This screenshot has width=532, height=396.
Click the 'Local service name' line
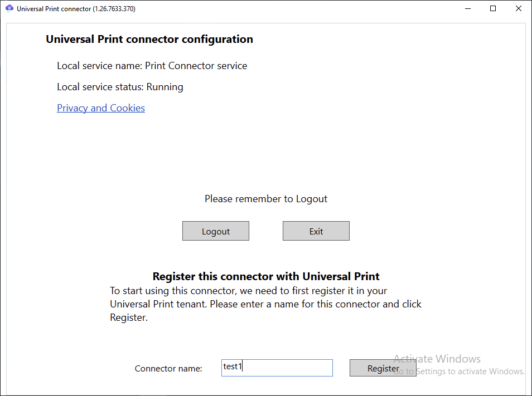click(152, 66)
